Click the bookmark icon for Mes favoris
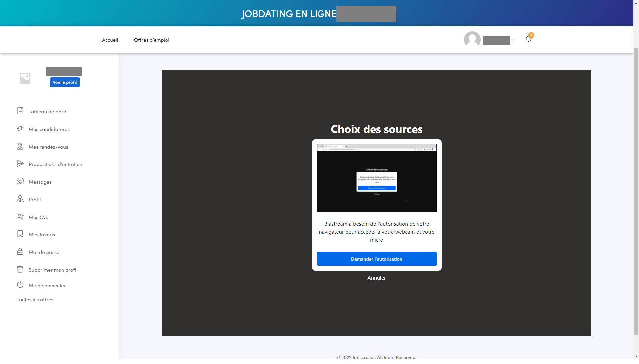 20,234
